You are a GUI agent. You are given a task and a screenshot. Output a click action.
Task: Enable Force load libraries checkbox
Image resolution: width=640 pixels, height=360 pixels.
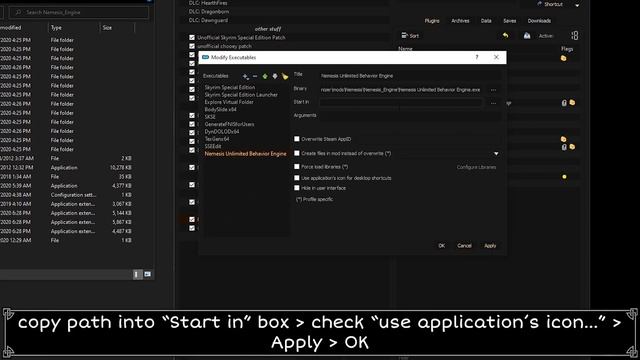(x=297, y=167)
